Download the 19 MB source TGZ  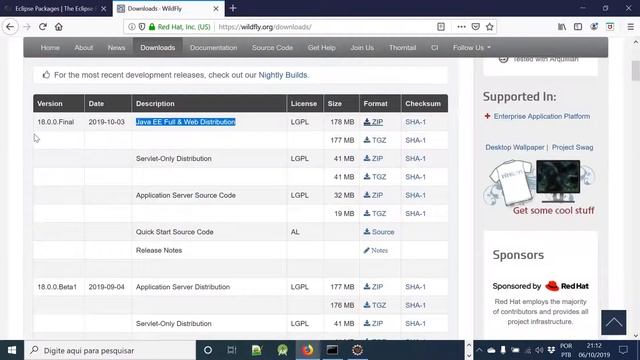click(375, 214)
